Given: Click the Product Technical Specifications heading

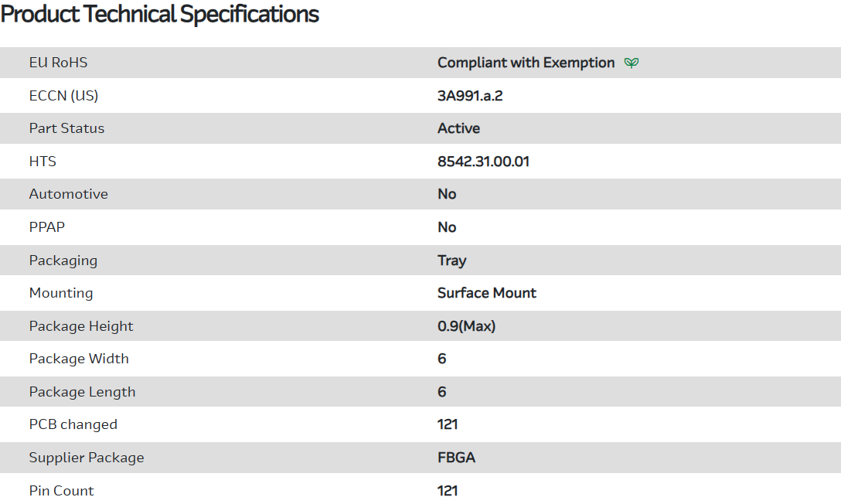Looking at the screenshot, I should tap(160, 14).
